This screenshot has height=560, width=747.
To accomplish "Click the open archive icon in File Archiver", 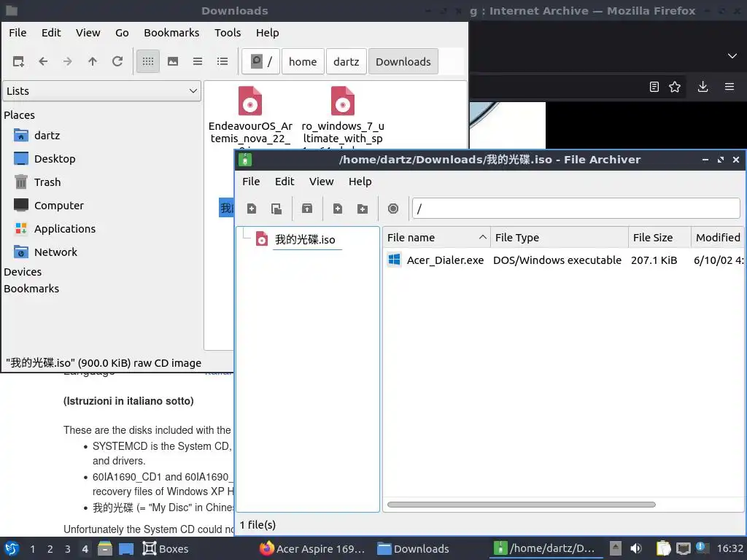I will (x=276, y=209).
